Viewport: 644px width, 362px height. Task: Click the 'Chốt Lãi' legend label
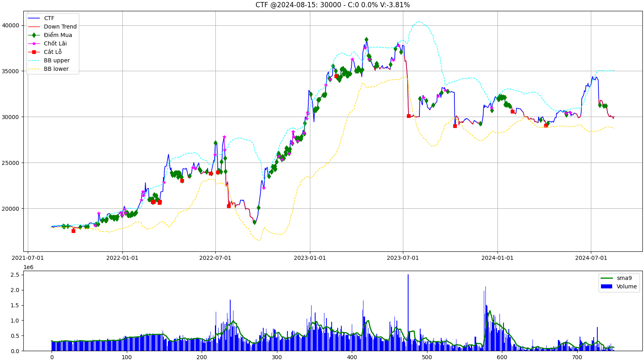pyautogui.click(x=55, y=43)
